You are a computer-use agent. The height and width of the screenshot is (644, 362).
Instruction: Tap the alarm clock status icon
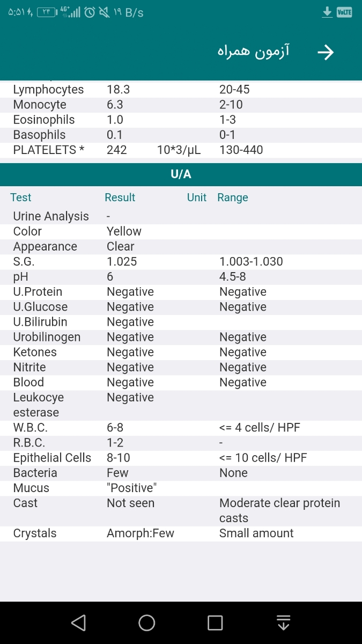point(90,12)
